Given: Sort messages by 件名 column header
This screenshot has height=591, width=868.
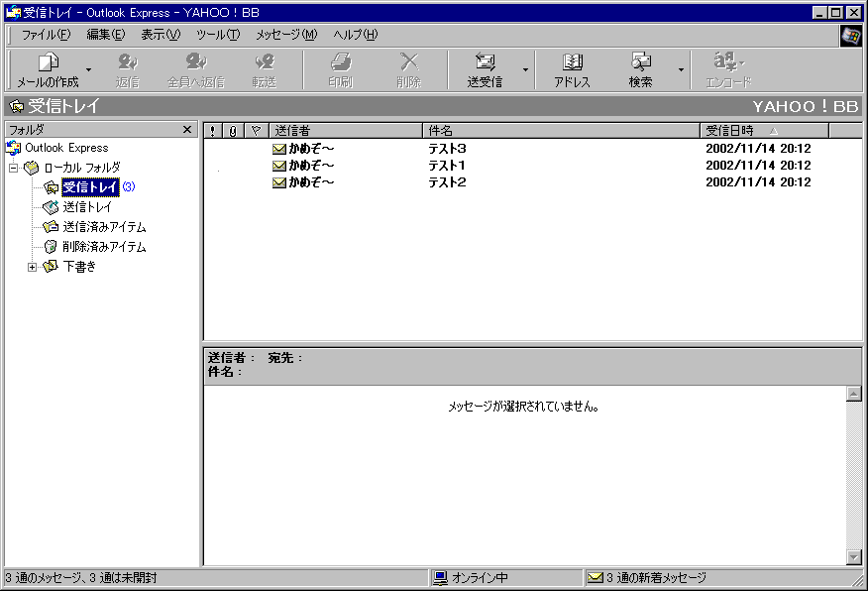Looking at the screenshot, I should (x=561, y=131).
